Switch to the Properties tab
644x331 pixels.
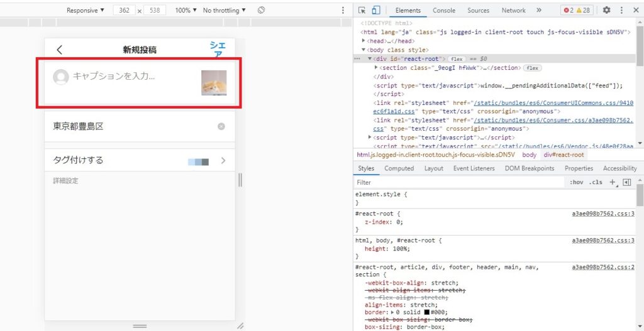[579, 168]
